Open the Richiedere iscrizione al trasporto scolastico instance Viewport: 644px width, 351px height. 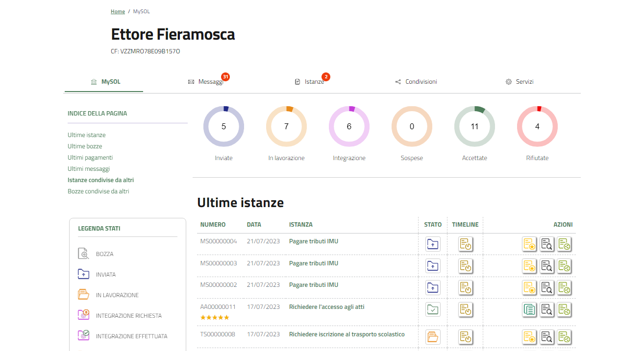coord(347,334)
